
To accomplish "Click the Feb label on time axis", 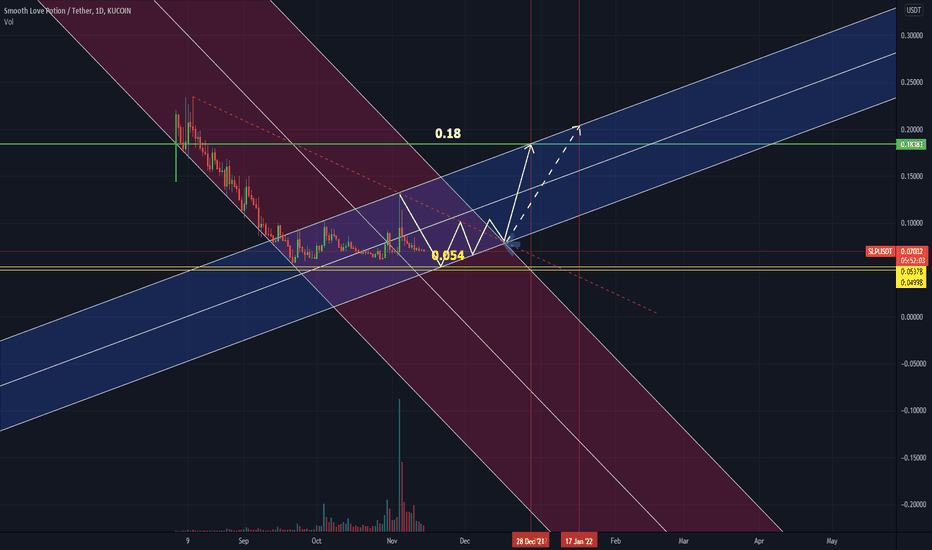I will 615,541.
